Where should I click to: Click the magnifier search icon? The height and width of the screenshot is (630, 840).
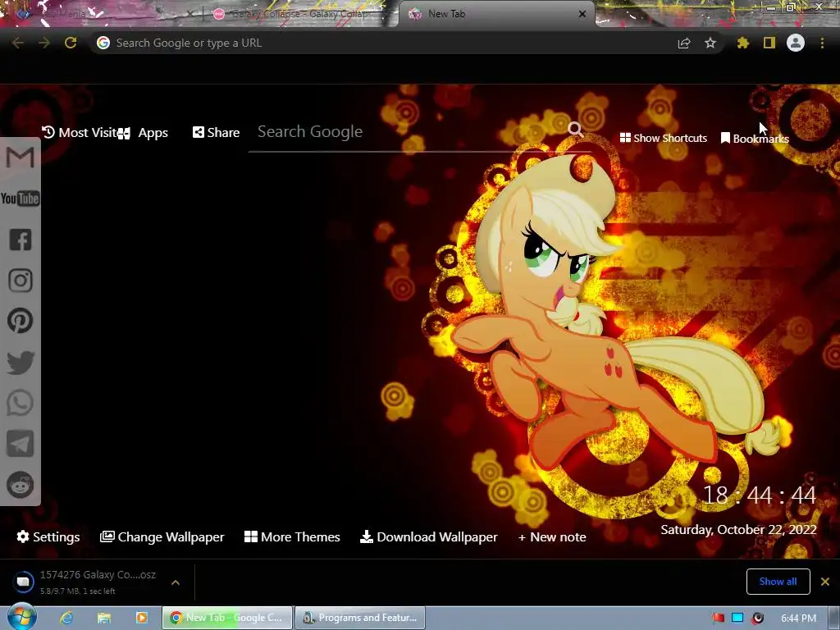pyautogui.click(x=575, y=129)
